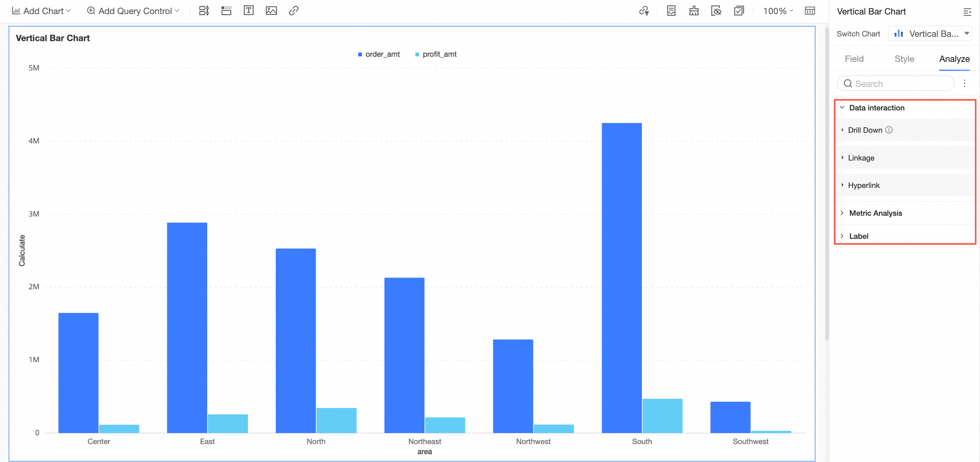Screen dimensions: 980x462
Task: Click the Search field in Analyze panel
Action: 895,83
